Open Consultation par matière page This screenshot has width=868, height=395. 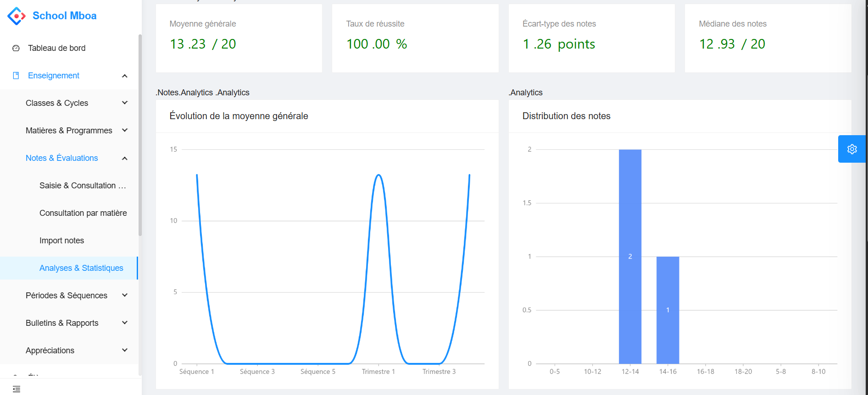click(x=83, y=213)
